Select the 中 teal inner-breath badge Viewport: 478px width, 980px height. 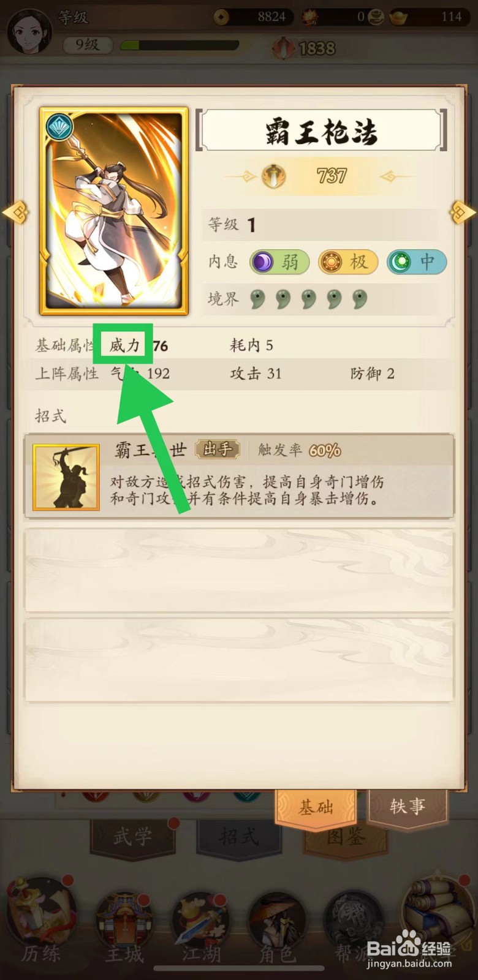pyautogui.click(x=417, y=262)
